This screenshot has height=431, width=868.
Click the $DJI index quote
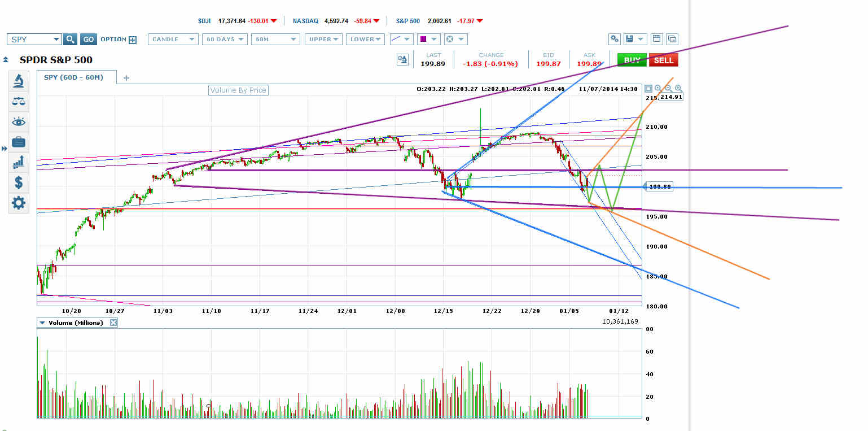(237, 21)
